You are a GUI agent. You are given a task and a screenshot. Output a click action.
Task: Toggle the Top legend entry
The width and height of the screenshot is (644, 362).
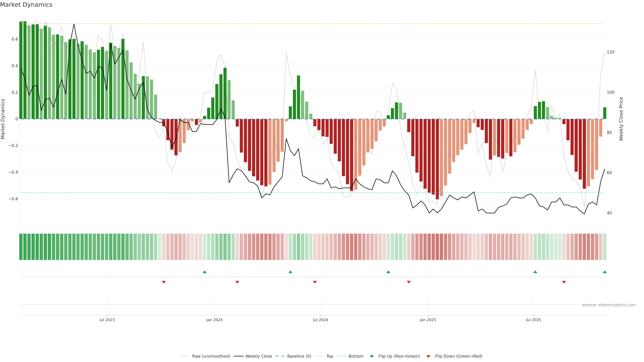click(330, 356)
